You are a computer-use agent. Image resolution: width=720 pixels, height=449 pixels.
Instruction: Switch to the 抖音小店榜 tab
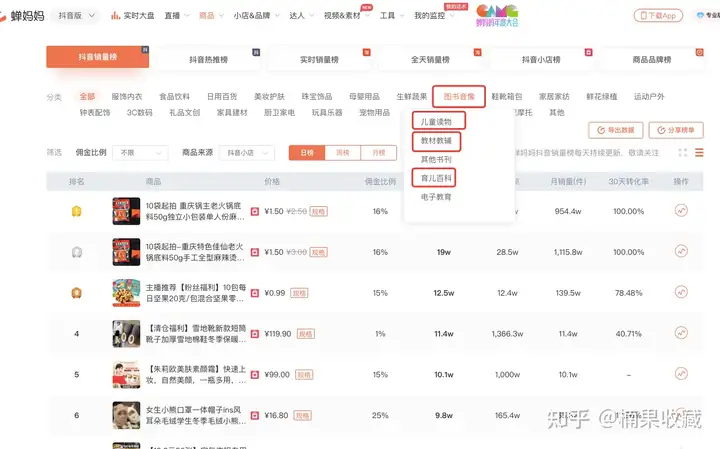click(x=541, y=59)
